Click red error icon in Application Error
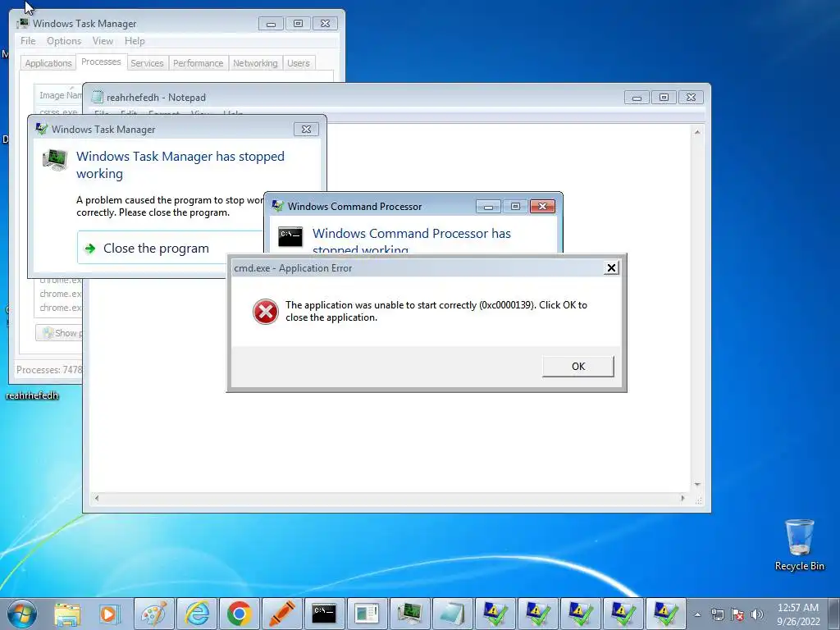Screen dimensions: 840x630 [266, 312]
